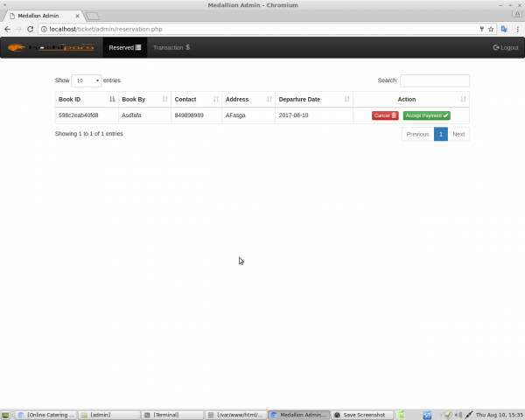
Task: Click the red Cancel button
Action: click(385, 115)
